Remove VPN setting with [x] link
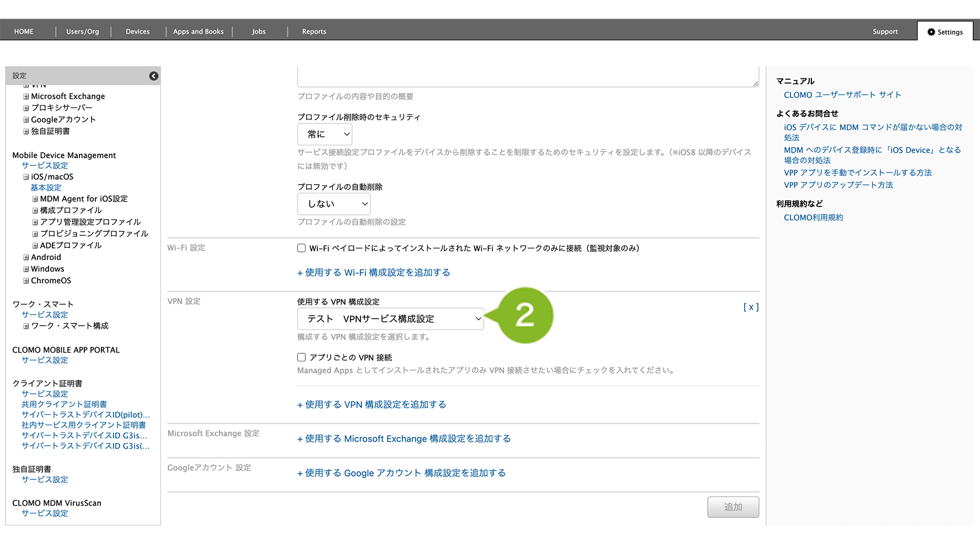 [x=751, y=307]
